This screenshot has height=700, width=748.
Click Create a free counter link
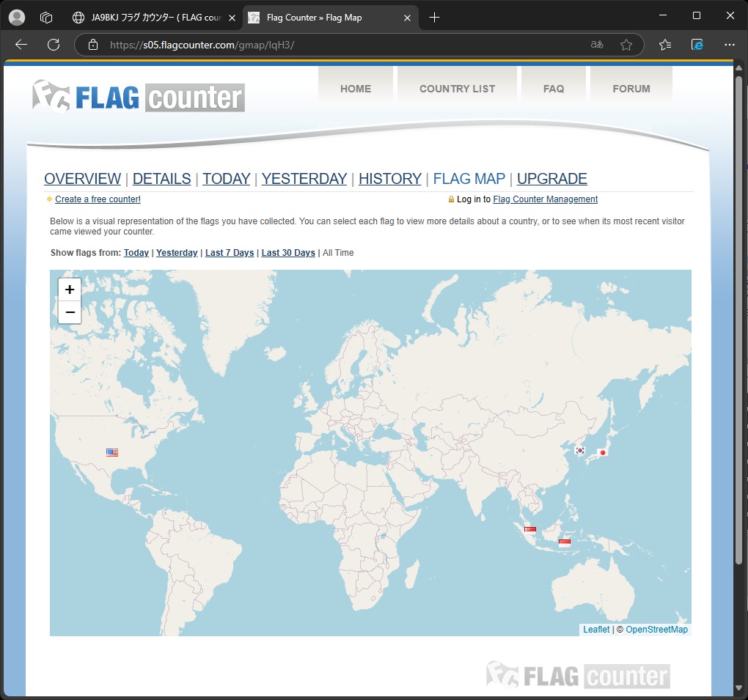[98, 199]
